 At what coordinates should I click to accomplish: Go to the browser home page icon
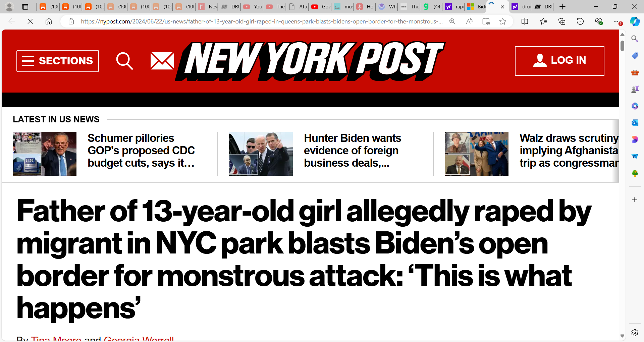click(49, 21)
